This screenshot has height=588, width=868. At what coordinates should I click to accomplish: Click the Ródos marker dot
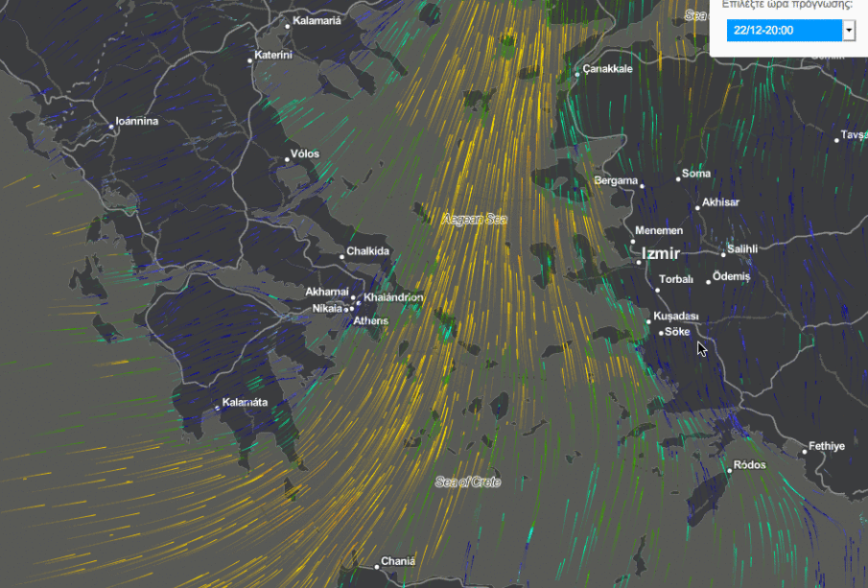coord(729,470)
